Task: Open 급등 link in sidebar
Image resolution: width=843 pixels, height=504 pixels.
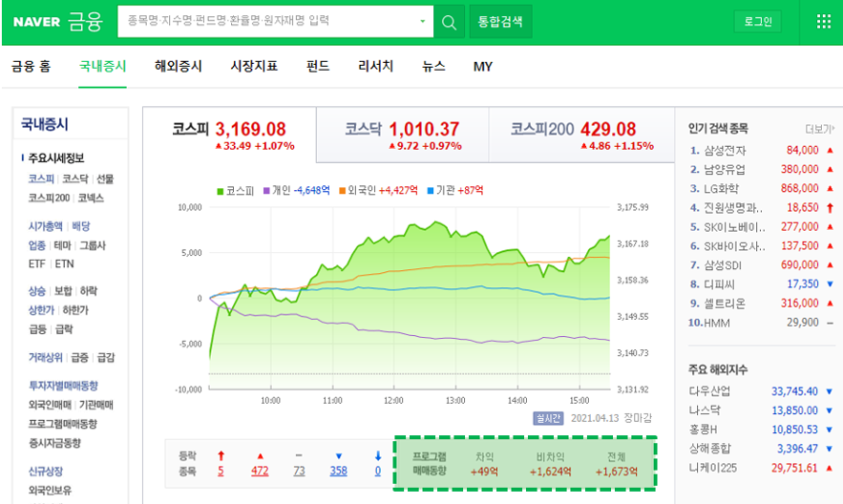Action: (x=37, y=328)
